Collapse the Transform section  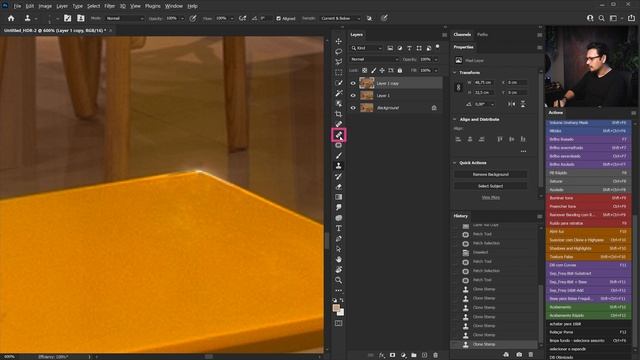pyautogui.click(x=455, y=73)
